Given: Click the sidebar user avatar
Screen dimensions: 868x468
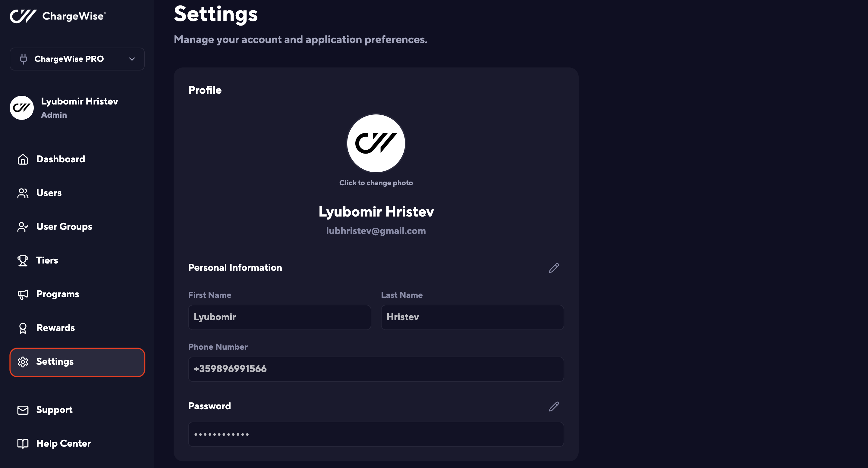Looking at the screenshot, I should point(22,108).
